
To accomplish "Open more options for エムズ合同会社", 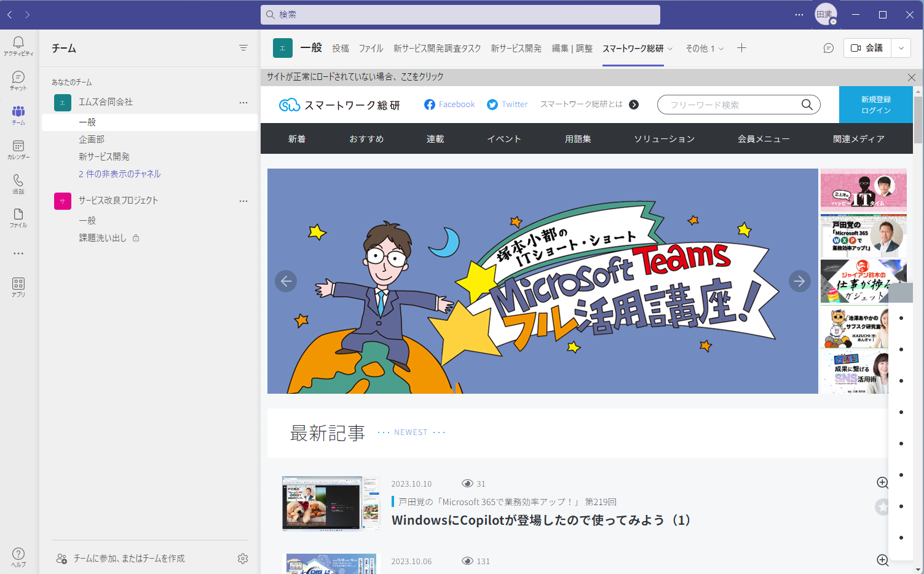I will (243, 103).
